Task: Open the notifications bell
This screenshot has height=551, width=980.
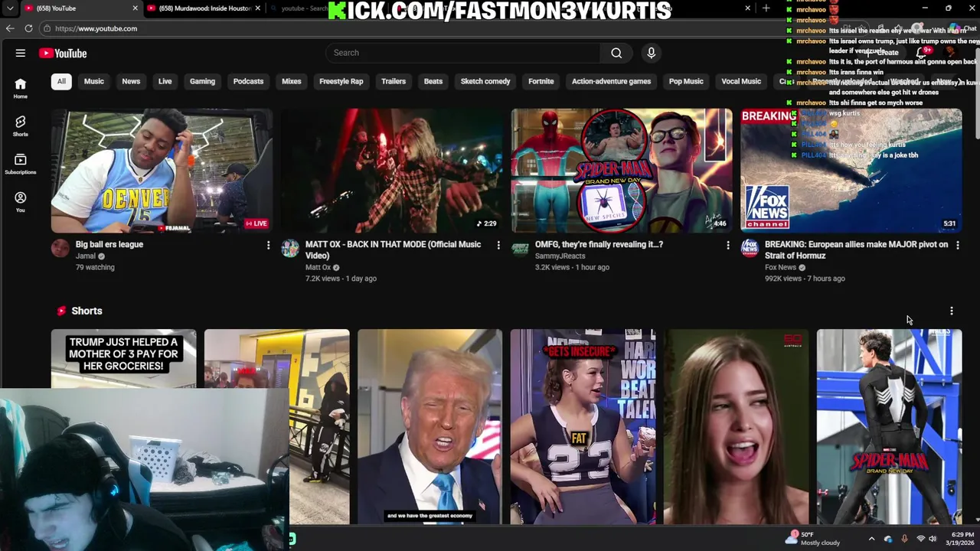Action: (921, 53)
